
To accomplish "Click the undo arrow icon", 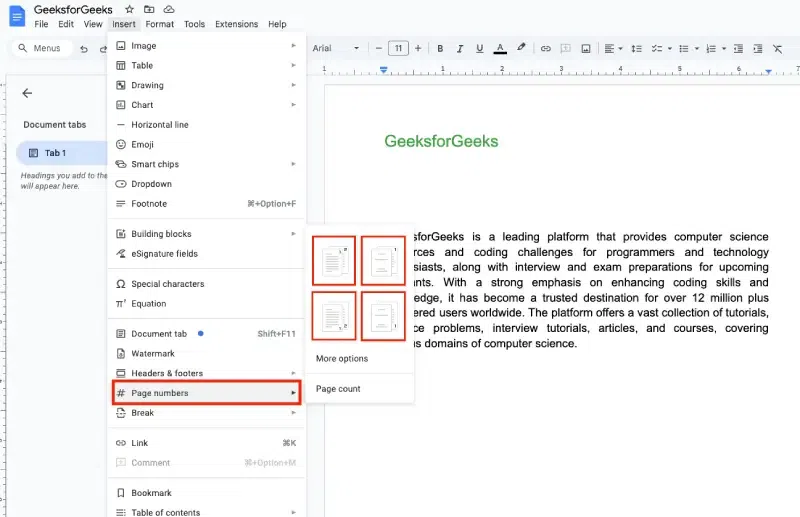I will click(x=84, y=48).
